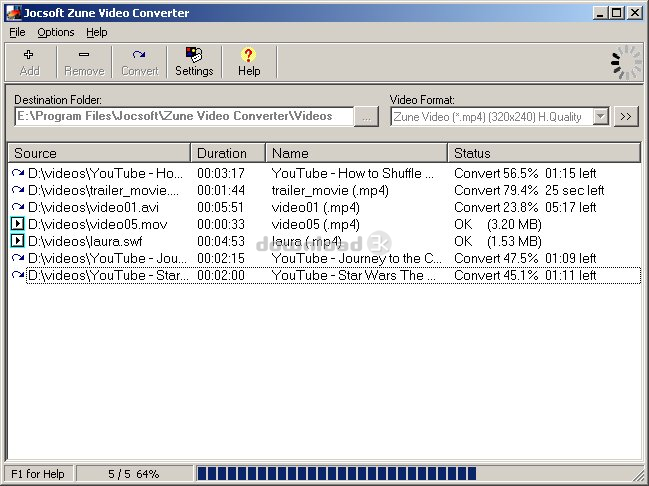Click the Add toolbar button
Screen dimensions: 649x486
29,63
